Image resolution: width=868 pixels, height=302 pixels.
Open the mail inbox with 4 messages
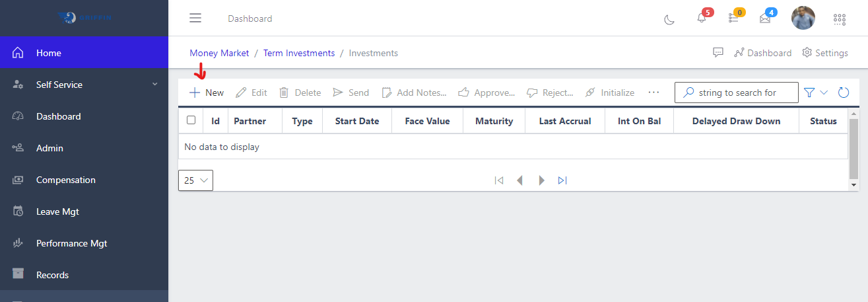pos(765,19)
